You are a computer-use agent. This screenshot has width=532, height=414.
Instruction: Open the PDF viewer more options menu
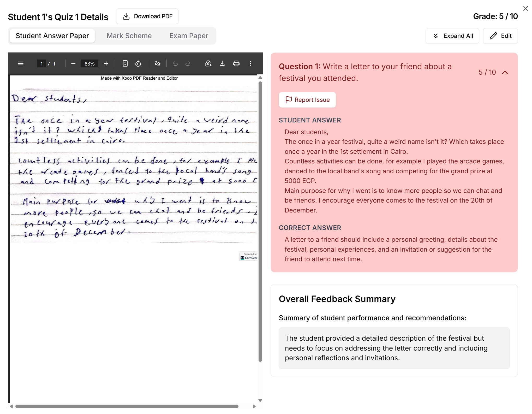250,63
